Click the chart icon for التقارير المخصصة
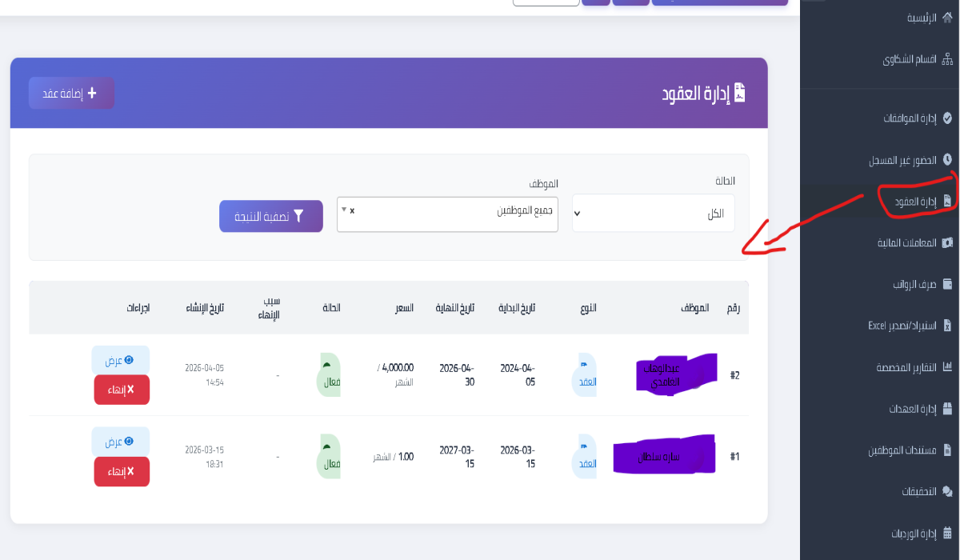Image resolution: width=960 pixels, height=560 pixels. click(947, 366)
